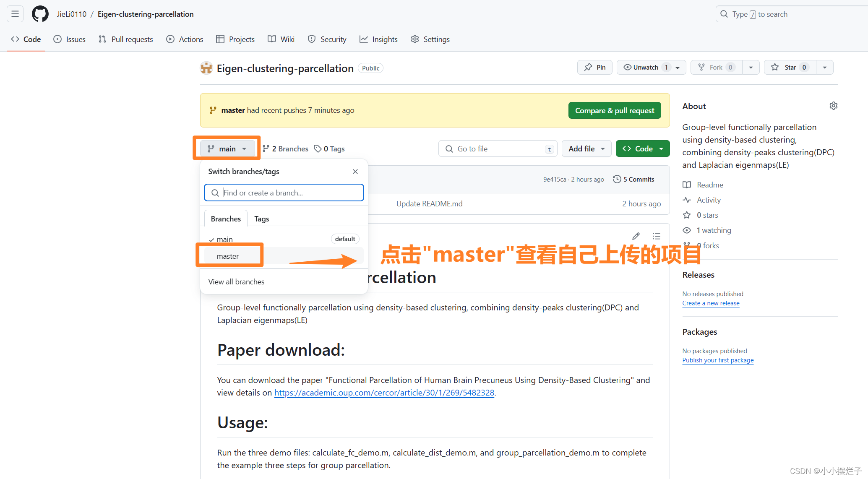Image resolution: width=868 pixels, height=479 pixels.
Task: Open the Pull requests tab
Action: (126, 39)
